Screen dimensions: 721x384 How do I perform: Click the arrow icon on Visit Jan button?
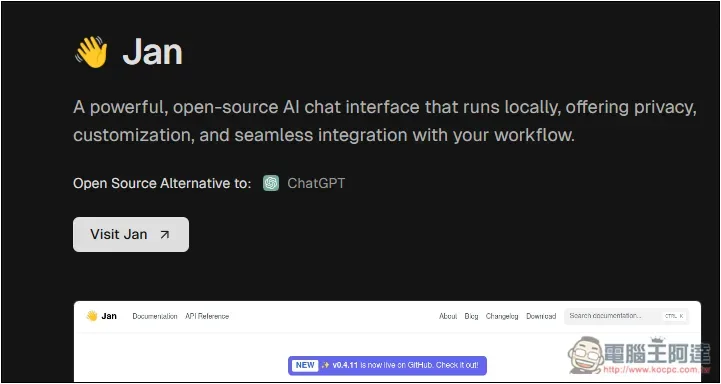pos(165,235)
